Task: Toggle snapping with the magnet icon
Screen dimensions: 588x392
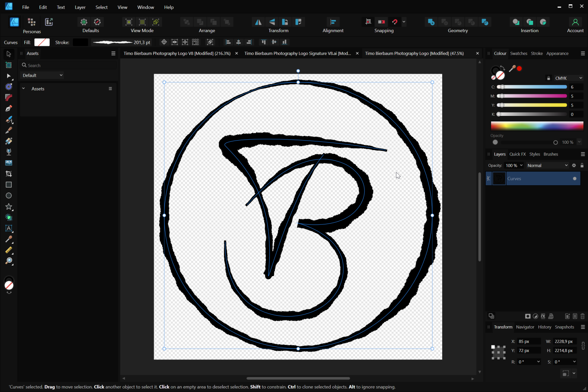Action: [394, 22]
